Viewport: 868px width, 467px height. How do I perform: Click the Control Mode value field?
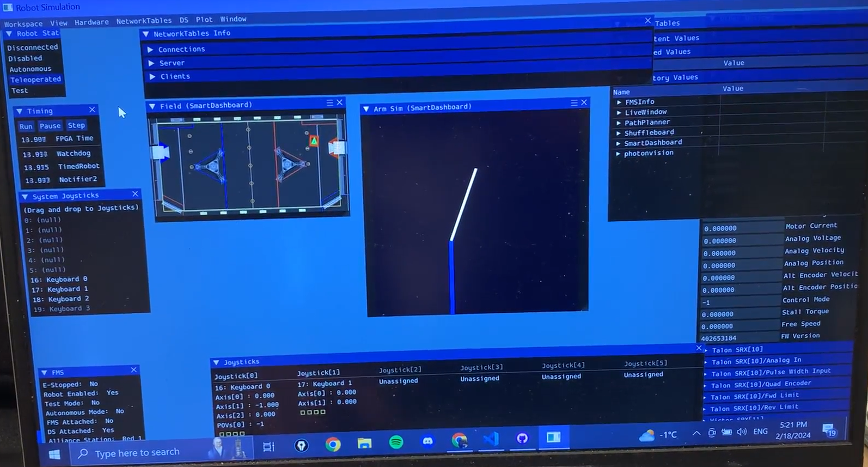click(x=740, y=302)
